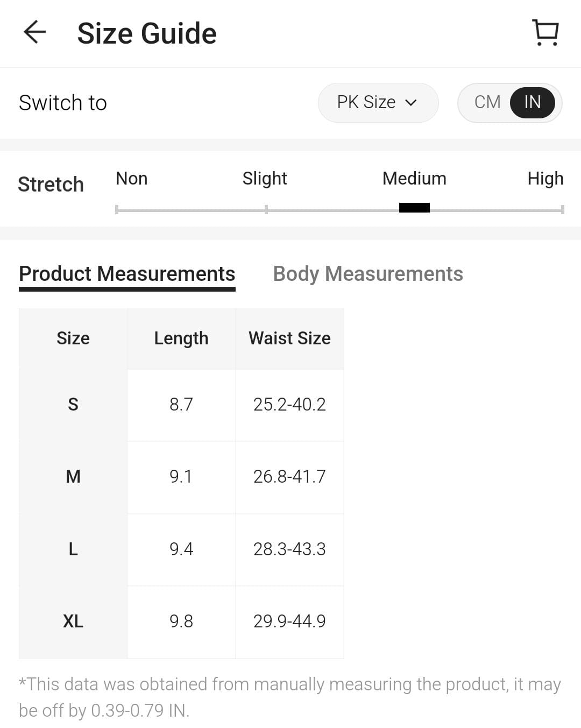The image size is (581, 728).
Task: Click the Non stretch label
Action: click(132, 179)
